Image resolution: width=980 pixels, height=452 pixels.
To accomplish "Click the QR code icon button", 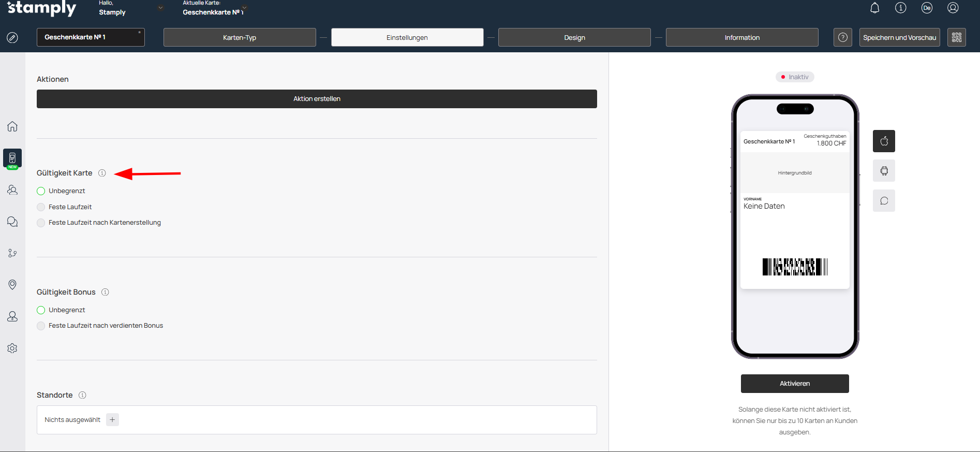I will point(956,37).
